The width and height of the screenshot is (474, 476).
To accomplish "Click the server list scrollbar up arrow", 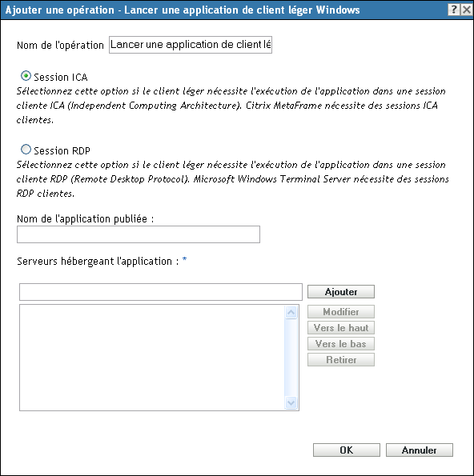I will 291,312.
